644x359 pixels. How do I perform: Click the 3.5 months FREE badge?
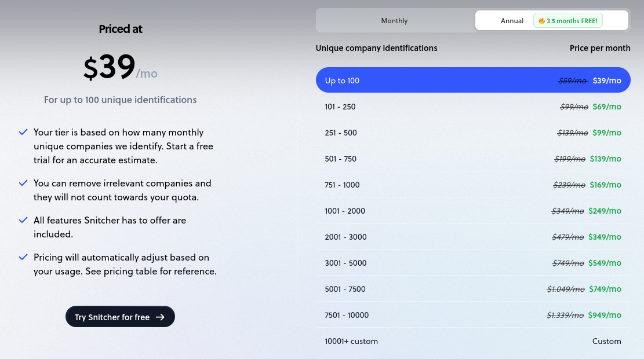(x=568, y=20)
